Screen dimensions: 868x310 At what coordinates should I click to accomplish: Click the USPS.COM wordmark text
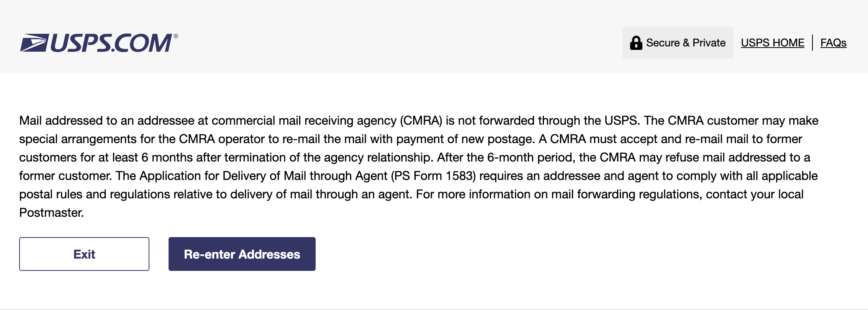pos(111,43)
